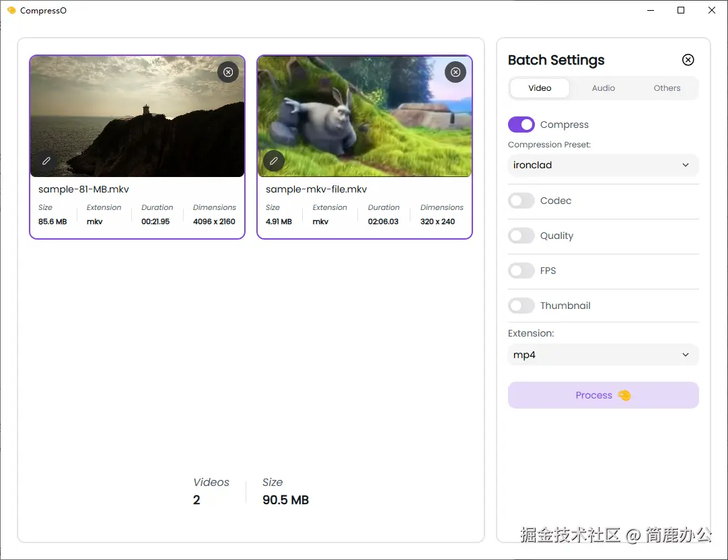Enable the Thumbnail toggle

[521, 305]
